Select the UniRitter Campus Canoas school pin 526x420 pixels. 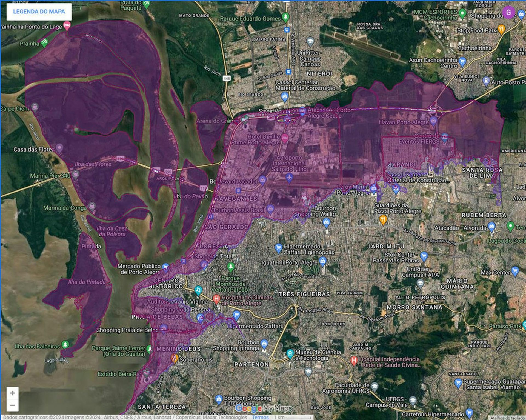310,42
